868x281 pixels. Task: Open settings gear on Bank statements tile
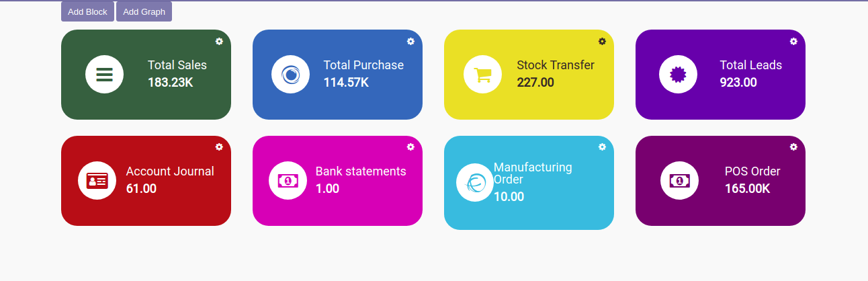pyautogui.click(x=410, y=147)
